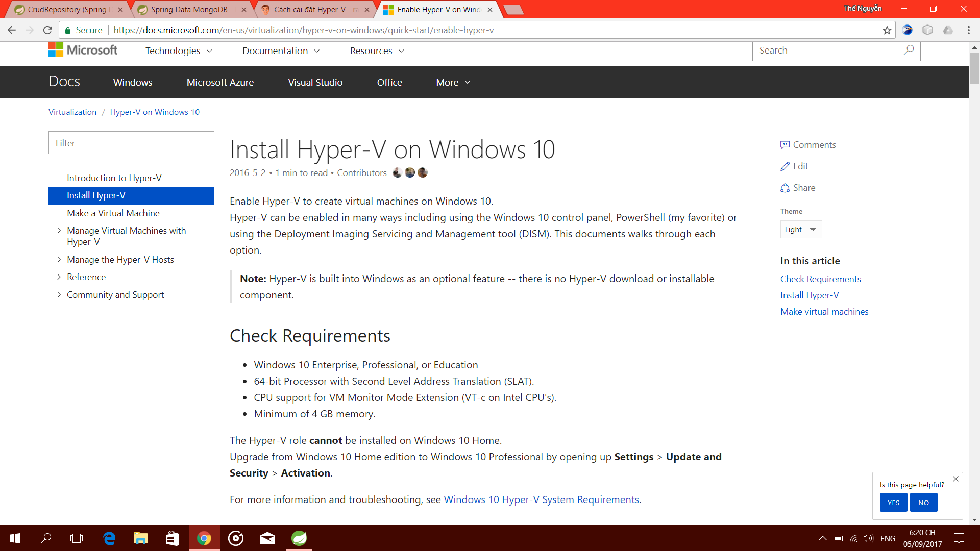Image resolution: width=980 pixels, height=551 pixels.
Task: Open the taskbar search icon
Action: tap(46, 538)
